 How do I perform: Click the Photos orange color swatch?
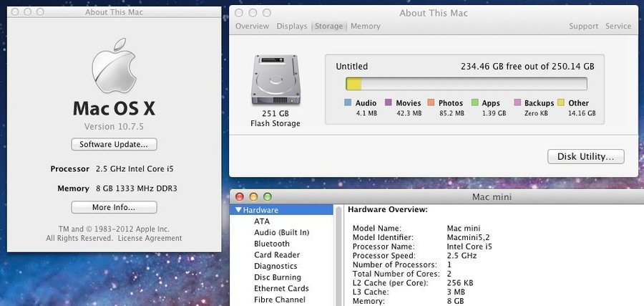click(x=431, y=102)
